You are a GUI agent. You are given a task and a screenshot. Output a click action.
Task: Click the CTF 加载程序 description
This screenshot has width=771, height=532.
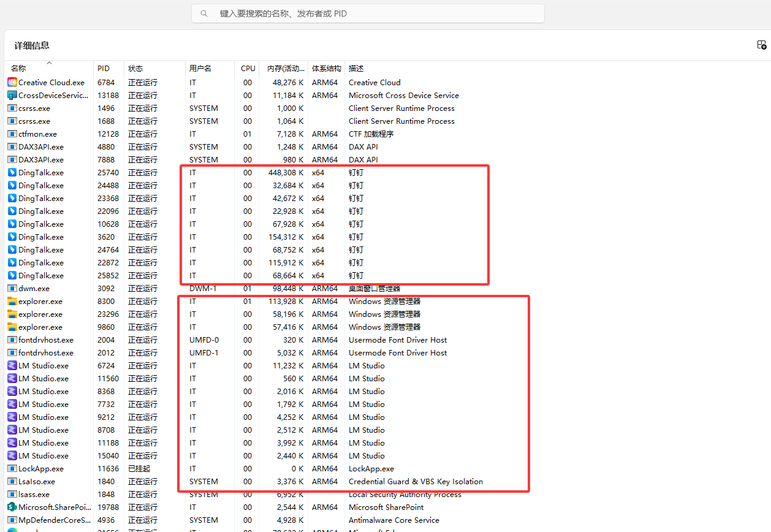point(371,134)
